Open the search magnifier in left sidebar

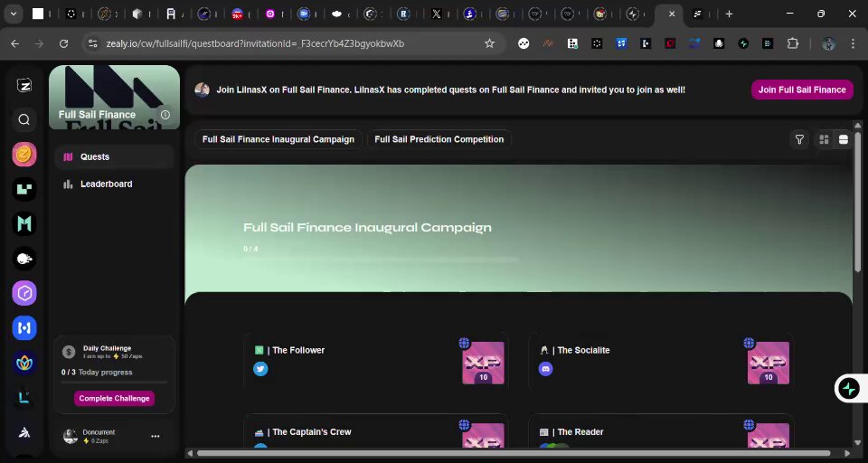pyautogui.click(x=24, y=119)
